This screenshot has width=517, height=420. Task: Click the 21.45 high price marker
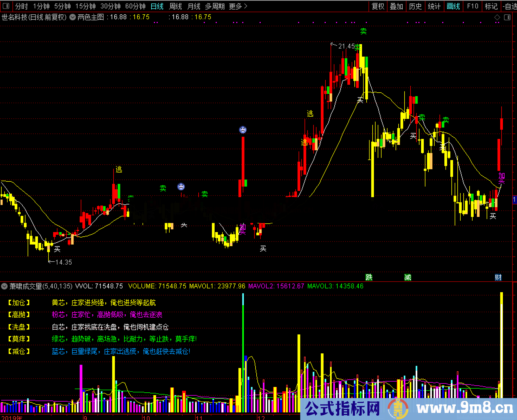tap(346, 46)
